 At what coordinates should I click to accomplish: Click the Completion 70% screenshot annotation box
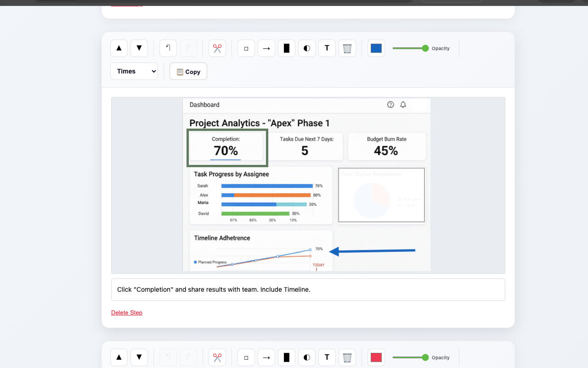coord(227,148)
